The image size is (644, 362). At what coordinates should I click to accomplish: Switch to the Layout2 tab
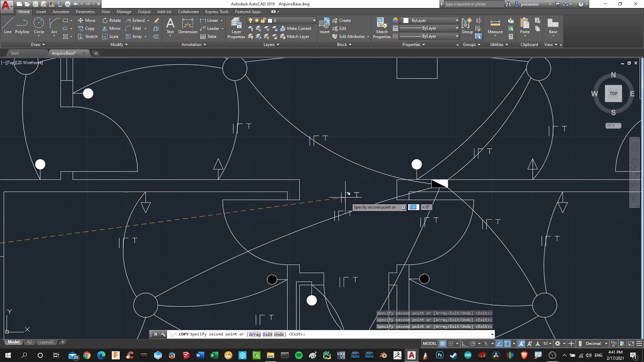click(46, 342)
